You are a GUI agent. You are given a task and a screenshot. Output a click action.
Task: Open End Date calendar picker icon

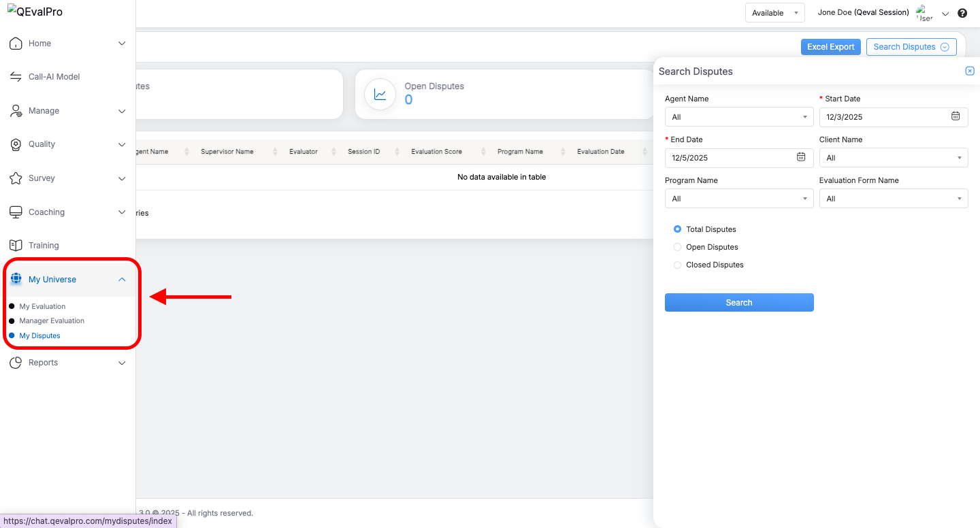point(801,157)
